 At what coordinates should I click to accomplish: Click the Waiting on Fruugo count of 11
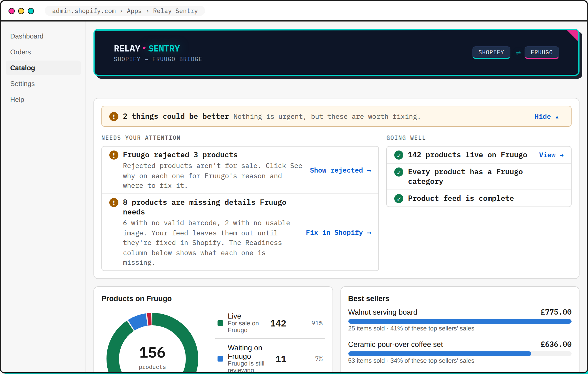281,359
